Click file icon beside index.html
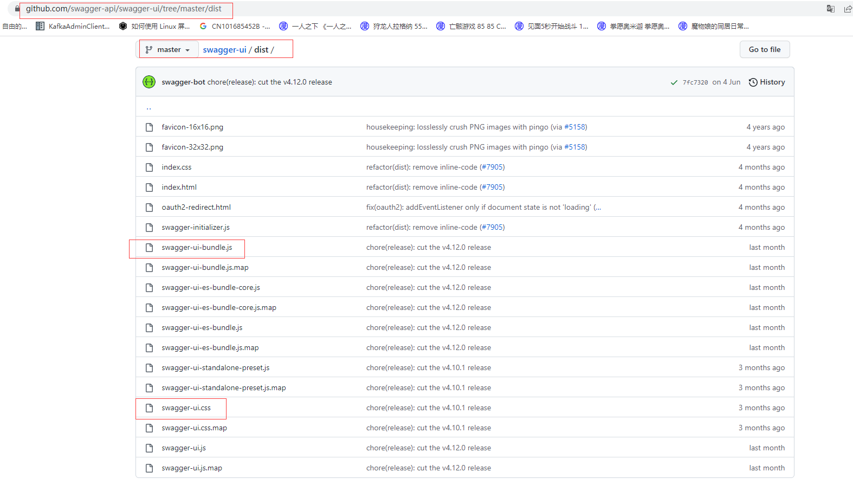 click(x=149, y=188)
